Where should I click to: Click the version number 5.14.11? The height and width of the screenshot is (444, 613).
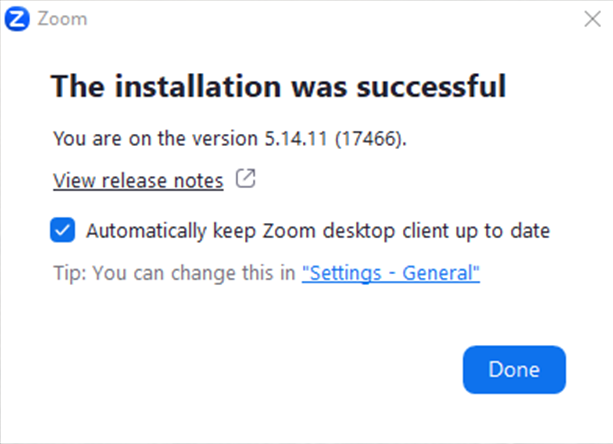296,138
